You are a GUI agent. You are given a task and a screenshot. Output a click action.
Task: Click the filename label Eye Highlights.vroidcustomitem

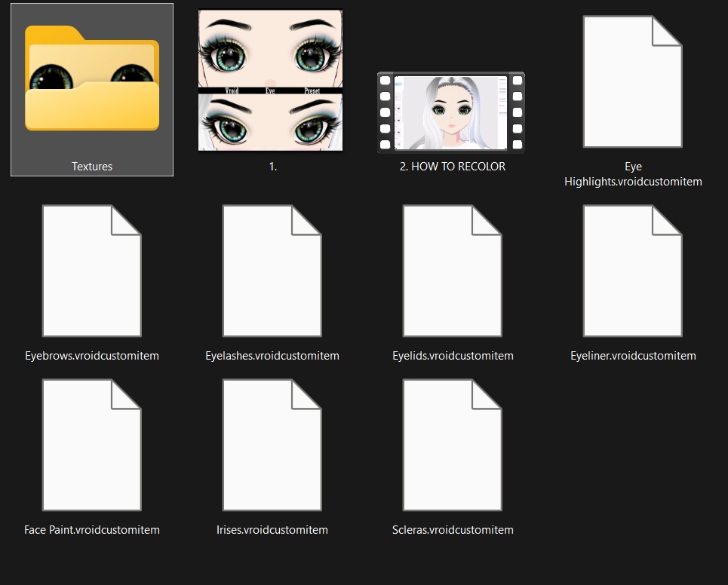coord(633,174)
